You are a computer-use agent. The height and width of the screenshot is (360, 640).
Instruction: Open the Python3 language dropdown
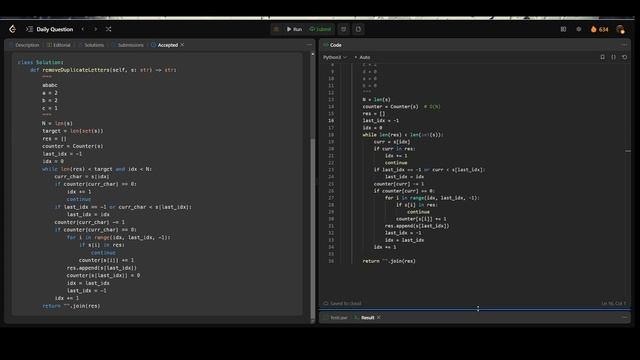[x=335, y=57]
